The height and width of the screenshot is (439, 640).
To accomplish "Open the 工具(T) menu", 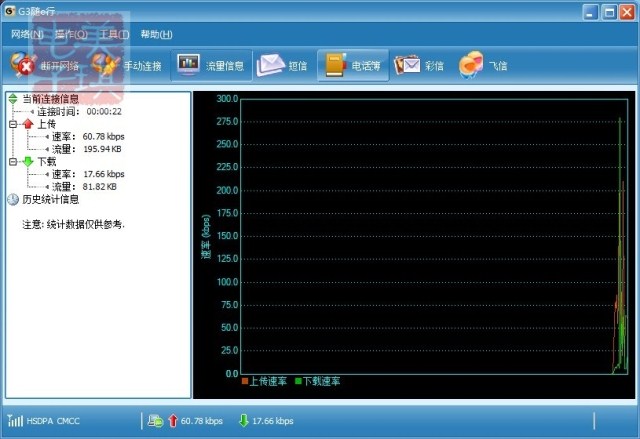I will 114,34.
